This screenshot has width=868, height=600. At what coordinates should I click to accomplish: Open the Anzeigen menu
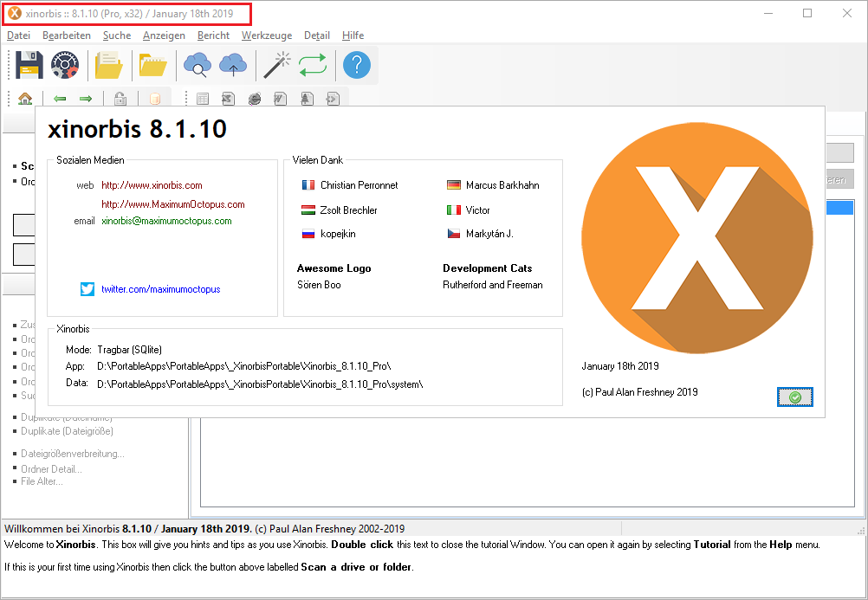point(164,35)
